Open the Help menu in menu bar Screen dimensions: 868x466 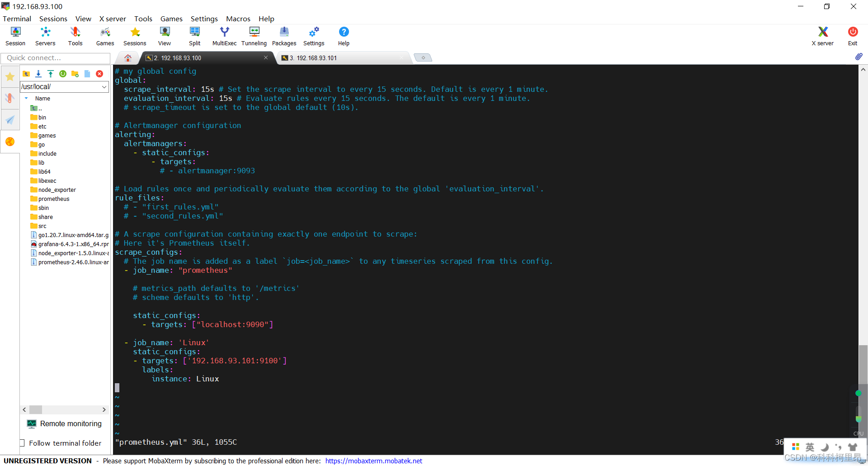pos(266,19)
